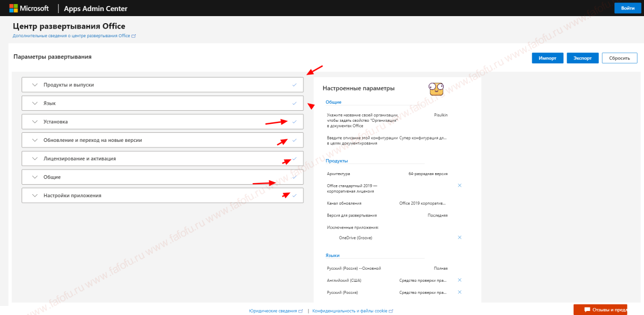The height and width of the screenshot is (315, 644).
Task: Click Apps Admin Center header title
Action: (x=96, y=9)
